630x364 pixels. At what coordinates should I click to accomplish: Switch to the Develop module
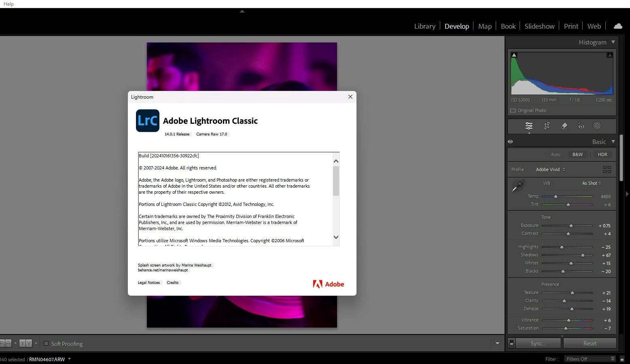tap(456, 26)
